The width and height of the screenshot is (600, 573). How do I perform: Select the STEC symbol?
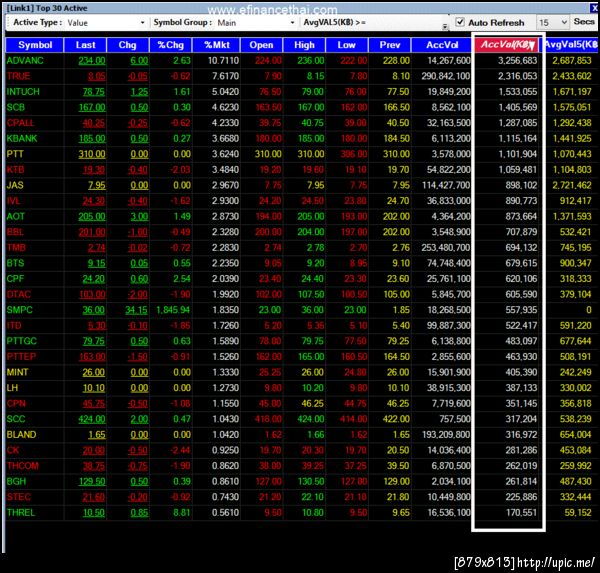tap(18, 497)
